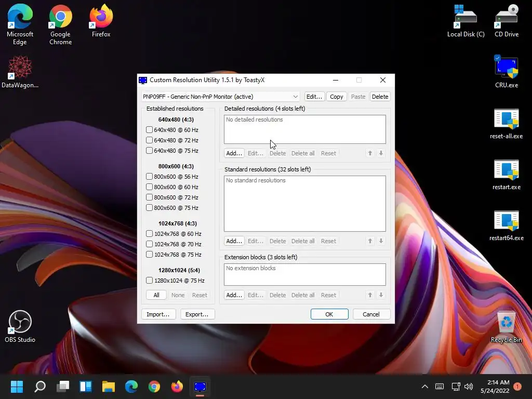Image resolution: width=532 pixels, height=399 pixels.
Task: Open taskbar Search
Action: 39,387
